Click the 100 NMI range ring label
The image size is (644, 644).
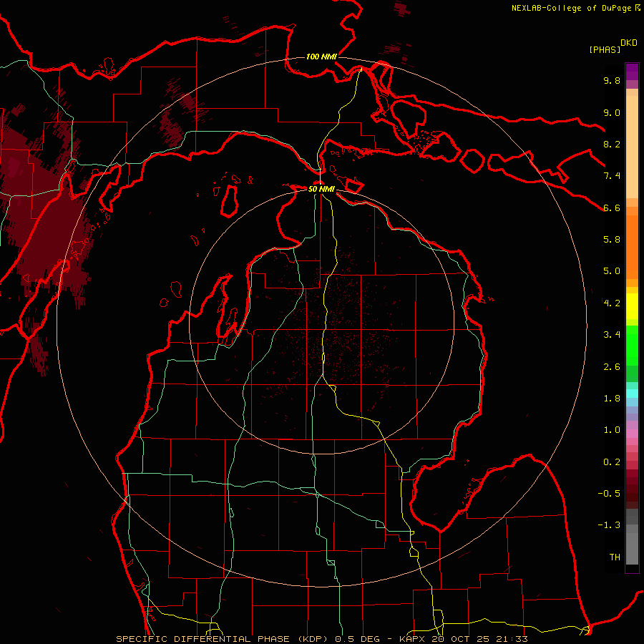321,57
